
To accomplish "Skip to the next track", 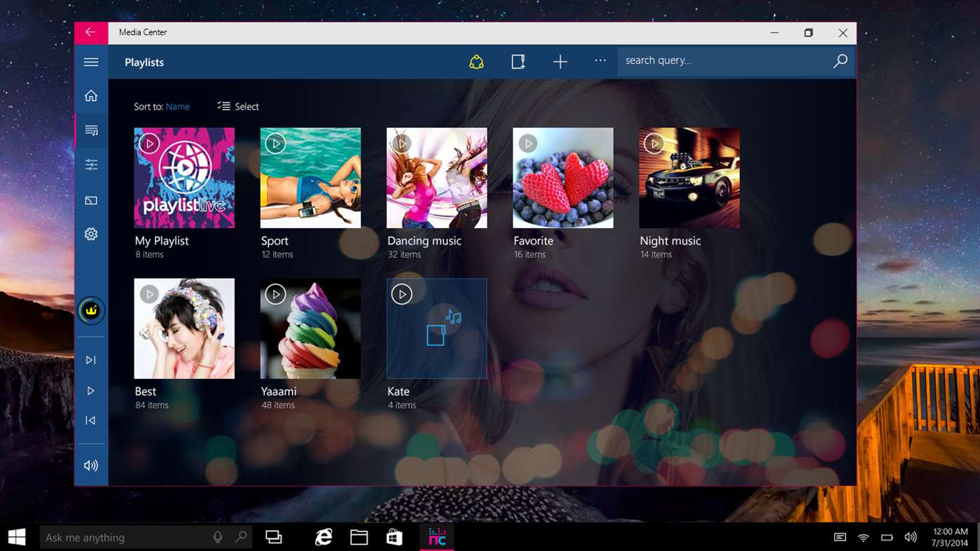I will click(91, 360).
